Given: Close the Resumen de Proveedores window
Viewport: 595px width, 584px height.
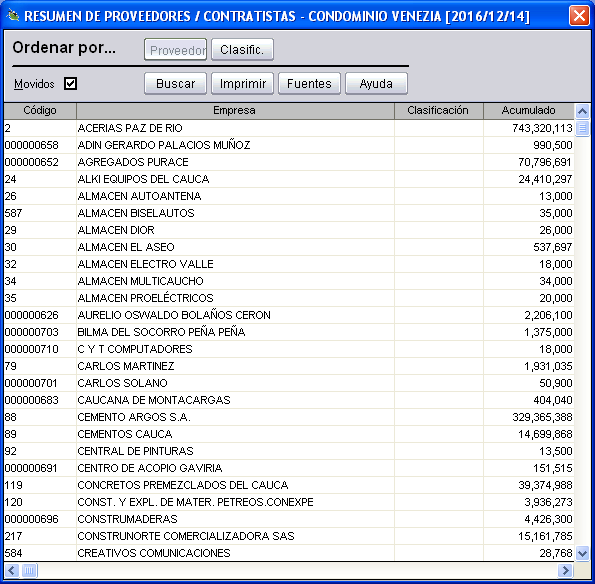Looking at the screenshot, I should pyautogui.click(x=579, y=16).
